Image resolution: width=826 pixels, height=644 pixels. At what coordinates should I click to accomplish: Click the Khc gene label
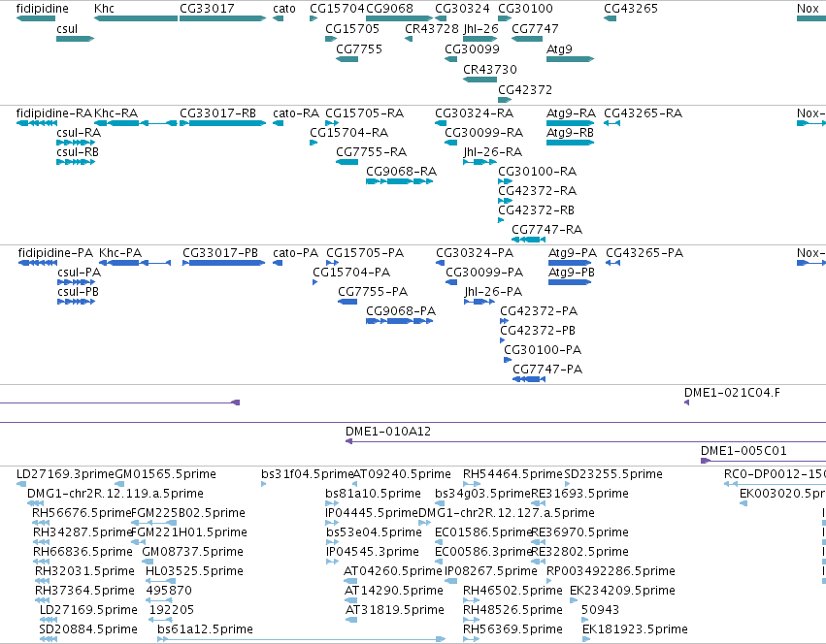click(x=104, y=9)
